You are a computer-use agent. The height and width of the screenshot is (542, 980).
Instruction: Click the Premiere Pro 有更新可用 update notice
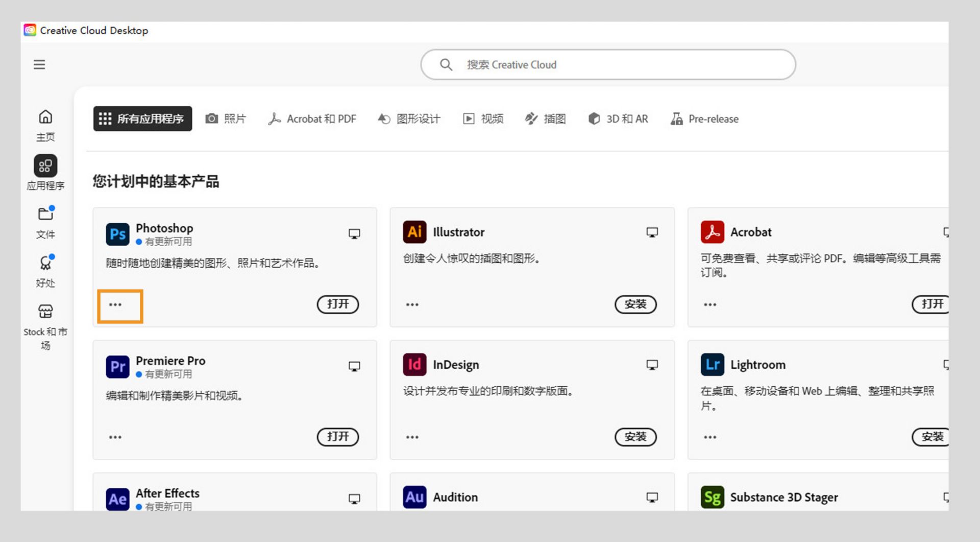click(164, 374)
